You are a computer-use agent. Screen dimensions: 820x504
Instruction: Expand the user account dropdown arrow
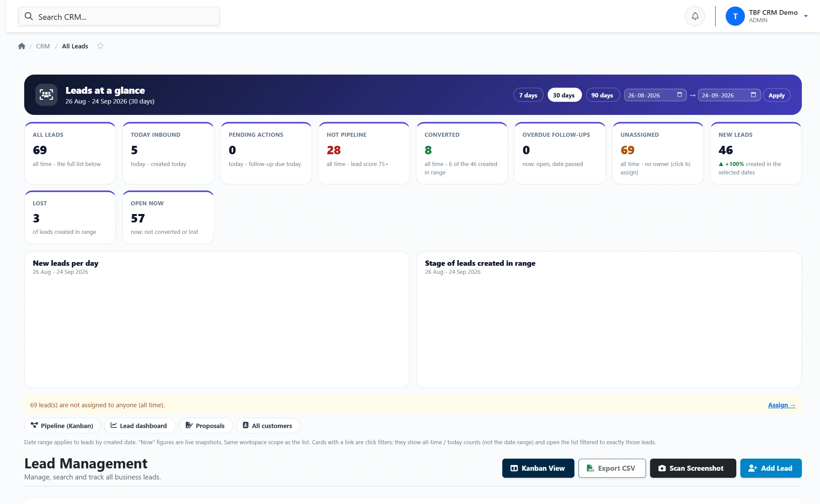pos(806,16)
